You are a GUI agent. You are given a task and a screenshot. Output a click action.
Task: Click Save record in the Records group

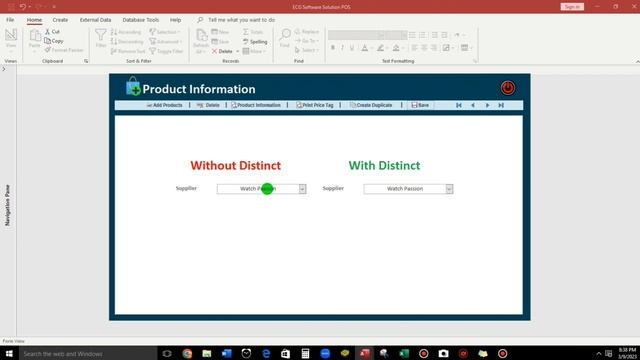click(x=220, y=41)
